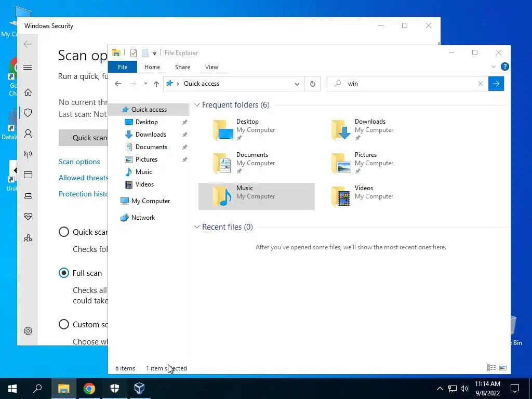Select Videos in the navigation pane
This screenshot has width=532, height=399.
144,184
